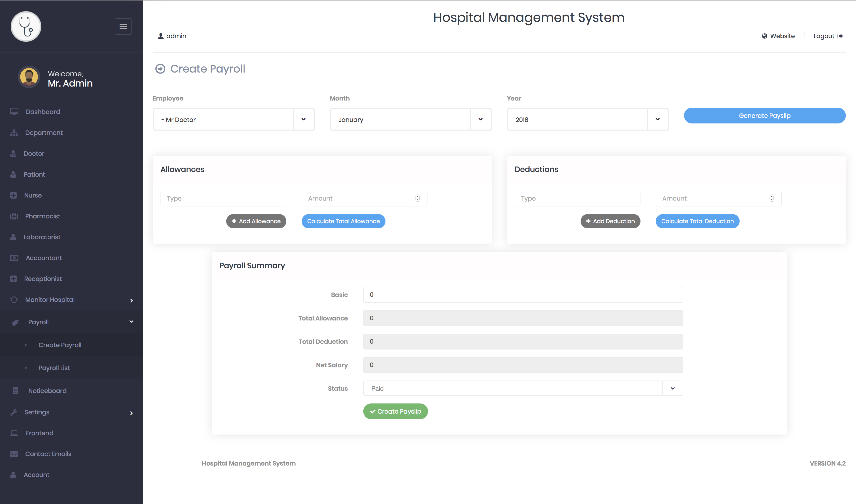
Task: Click the Deductions Amount spinner arrows
Action: [x=772, y=199]
